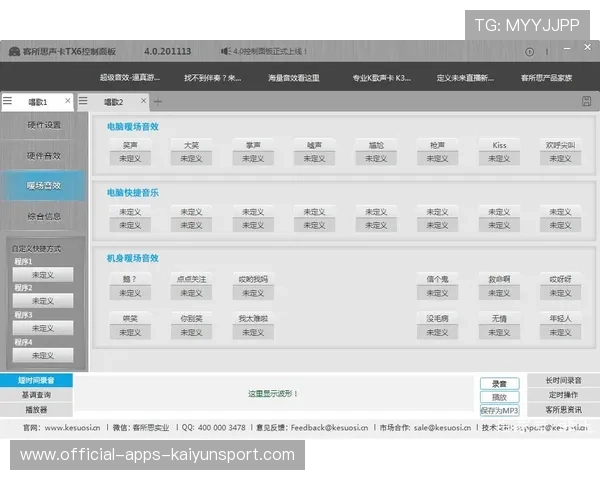
Task: Open the 综合信息 sidebar section
Action: 43,215
